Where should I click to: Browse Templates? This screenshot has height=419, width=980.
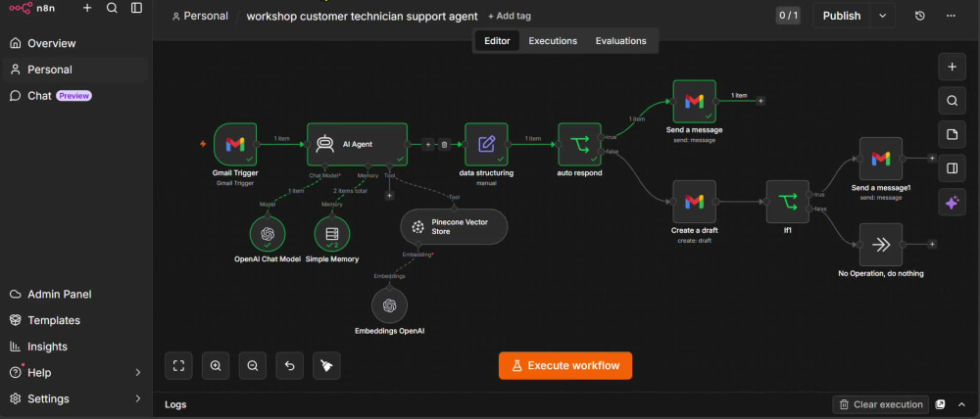pos(75,320)
